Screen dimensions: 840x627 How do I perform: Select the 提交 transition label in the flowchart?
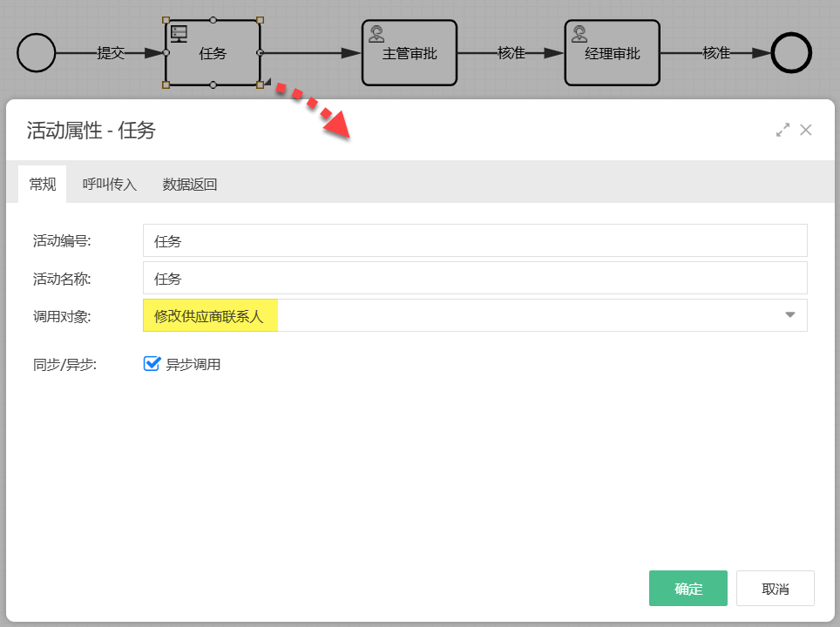pyautogui.click(x=112, y=53)
